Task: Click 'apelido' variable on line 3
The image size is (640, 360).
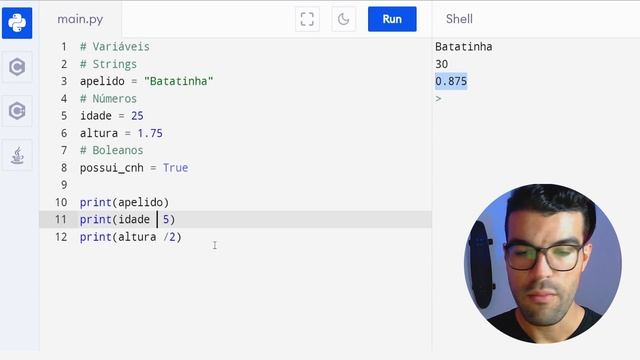Action: click(x=102, y=81)
